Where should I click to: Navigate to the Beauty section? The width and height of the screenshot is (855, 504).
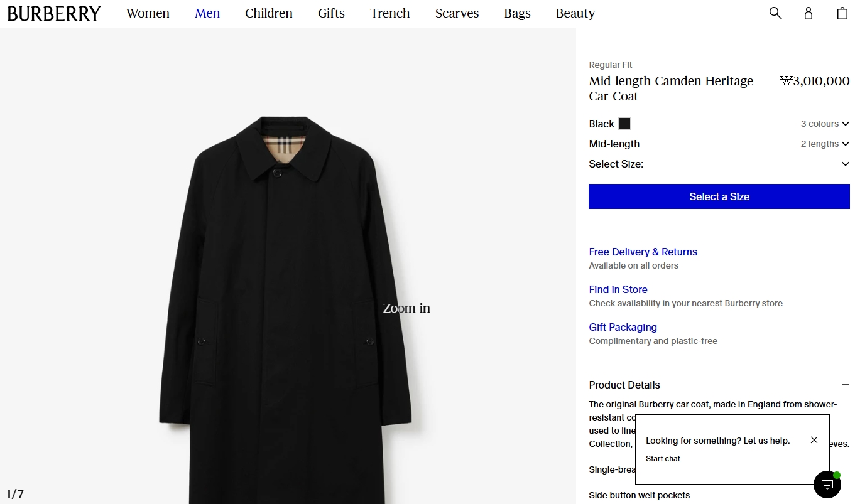coord(575,13)
